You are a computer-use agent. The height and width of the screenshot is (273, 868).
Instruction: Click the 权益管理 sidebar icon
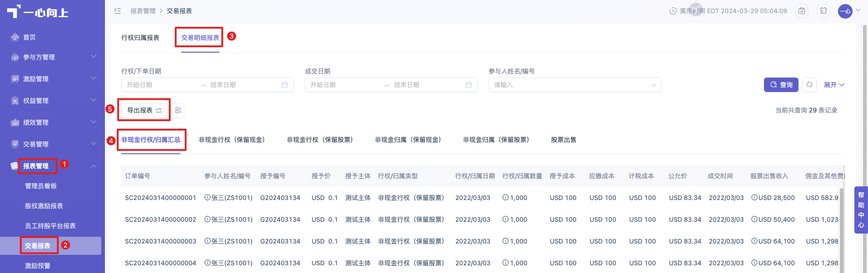(x=15, y=101)
